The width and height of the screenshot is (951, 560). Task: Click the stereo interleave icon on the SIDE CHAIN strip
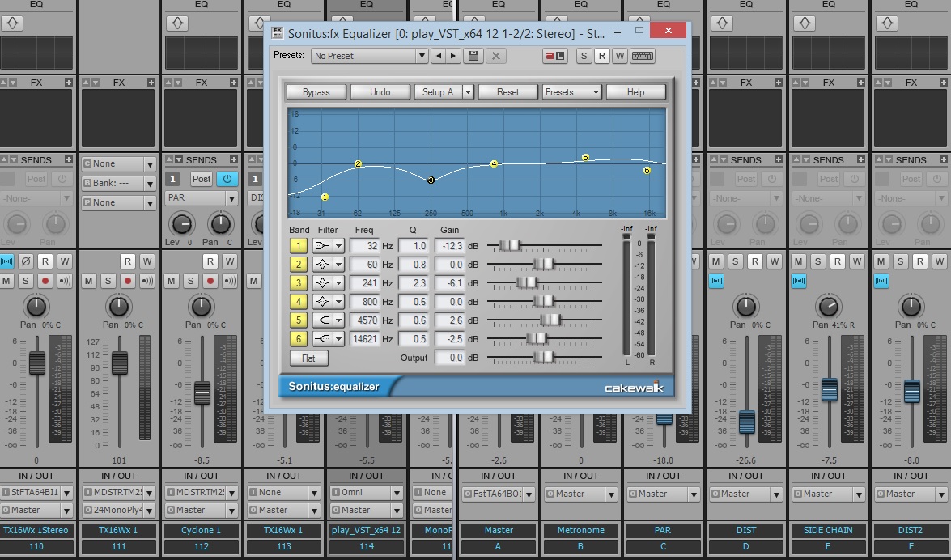pos(799,281)
